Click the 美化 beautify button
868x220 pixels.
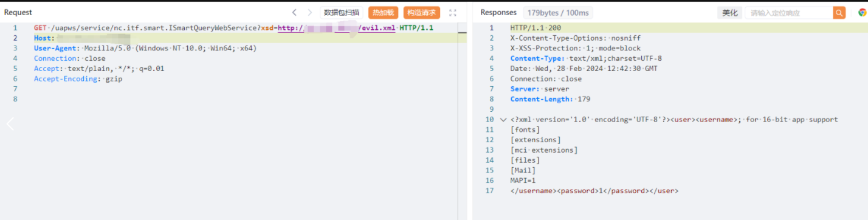(729, 13)
